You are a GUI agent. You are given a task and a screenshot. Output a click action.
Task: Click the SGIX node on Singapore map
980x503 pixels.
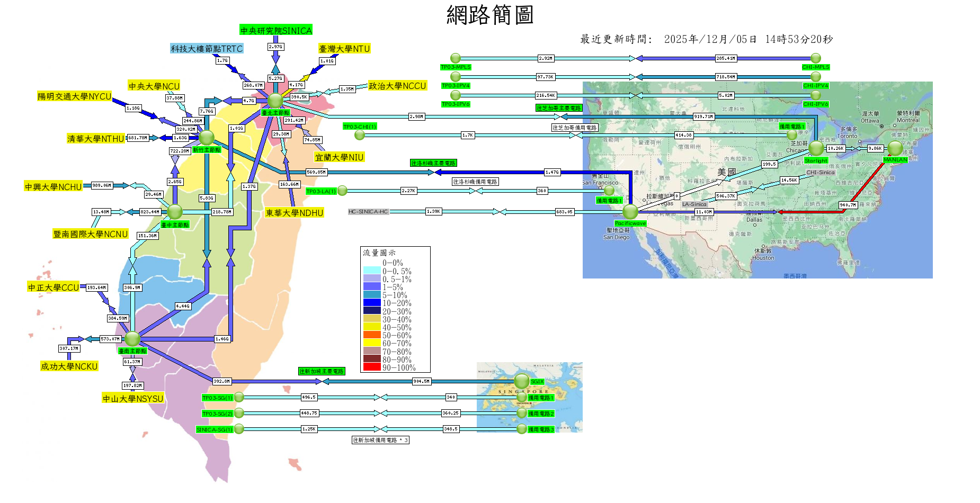pyautogui.click(x=521, y=381)
